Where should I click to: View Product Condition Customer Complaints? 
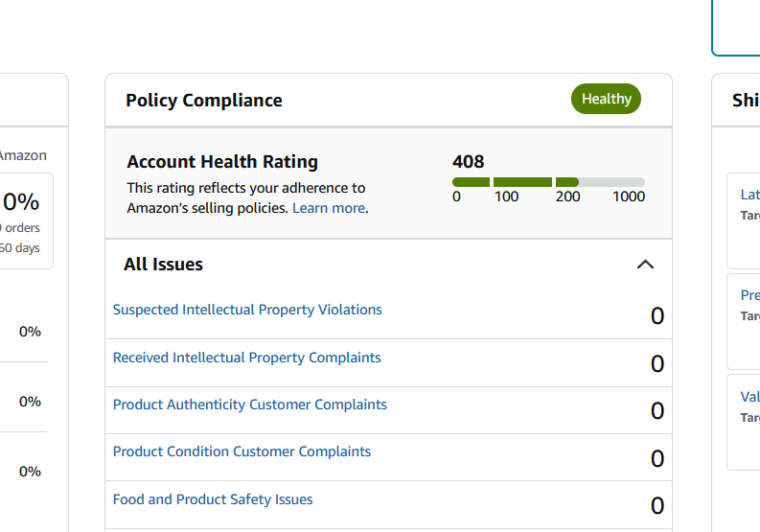click(x=242, y=451)
